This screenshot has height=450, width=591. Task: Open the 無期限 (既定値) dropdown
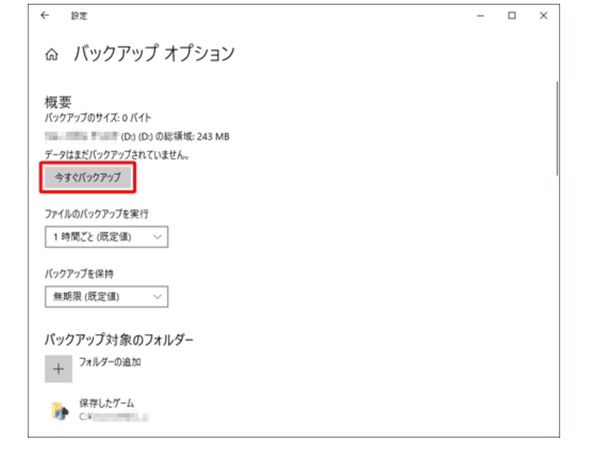106,297
